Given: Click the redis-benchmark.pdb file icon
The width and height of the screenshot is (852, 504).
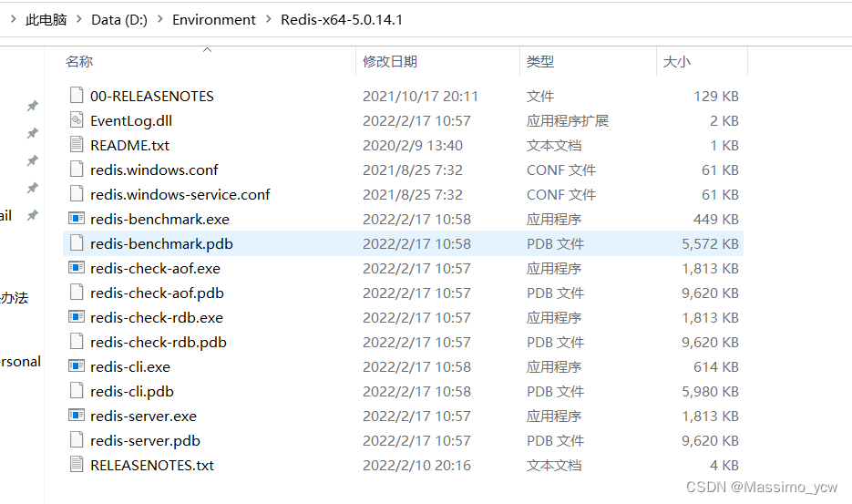Looking at the screenshot, I should (77, 243).
